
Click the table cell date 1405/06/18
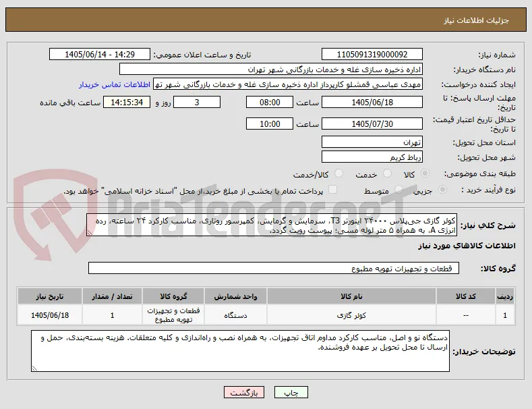(x=50, y=315)
